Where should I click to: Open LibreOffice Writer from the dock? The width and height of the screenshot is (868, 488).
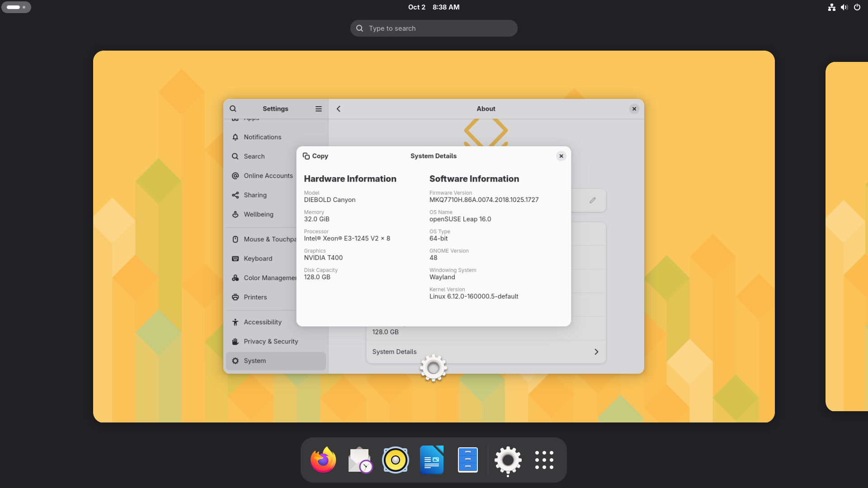[x=431, y=460]
